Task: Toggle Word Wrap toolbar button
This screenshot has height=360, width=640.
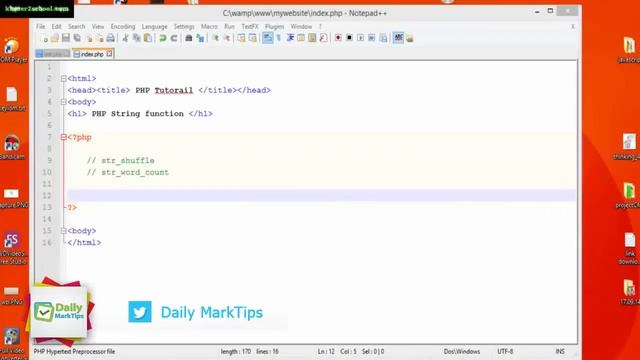Action: click(268, 38)
